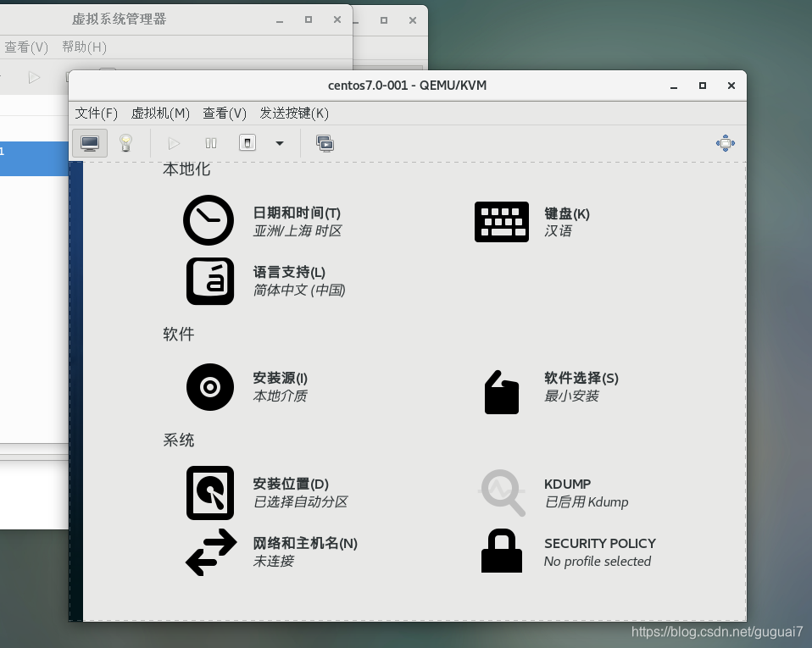Toggle the virtual machine details lightbulb view
This screenshot has height=648, width=812.
[125, 143]
